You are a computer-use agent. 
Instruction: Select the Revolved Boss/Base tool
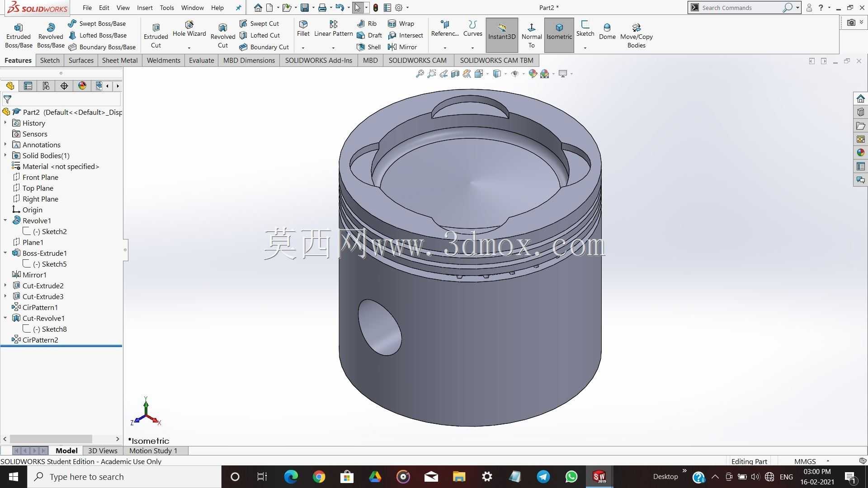pyautogui.click(x=51, y=36)
